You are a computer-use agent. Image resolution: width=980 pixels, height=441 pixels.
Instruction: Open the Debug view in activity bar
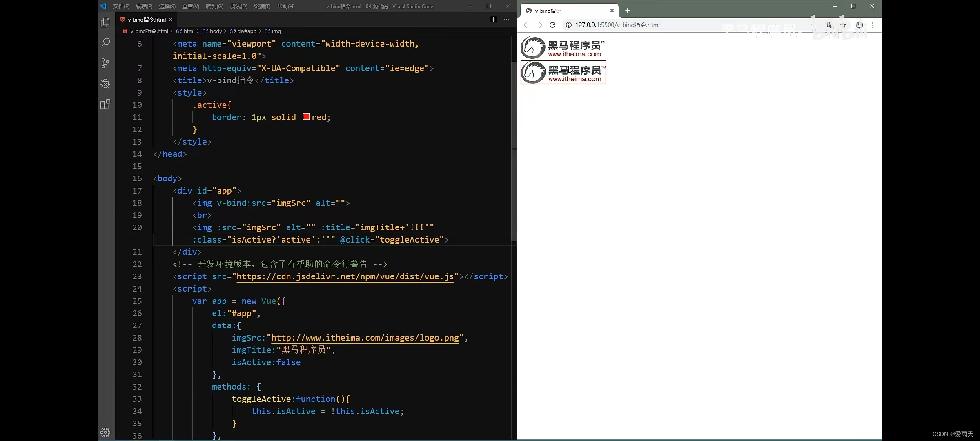point(105,84)
